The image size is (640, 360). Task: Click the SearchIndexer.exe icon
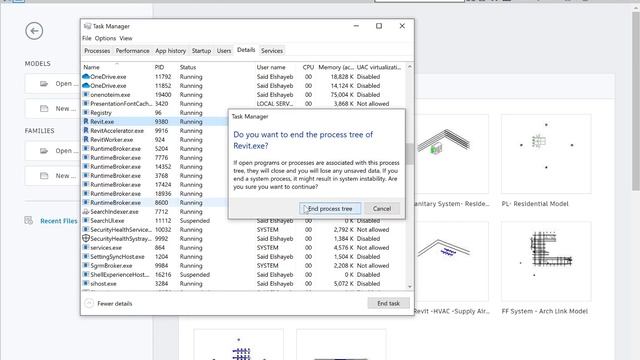coord(86,211)
